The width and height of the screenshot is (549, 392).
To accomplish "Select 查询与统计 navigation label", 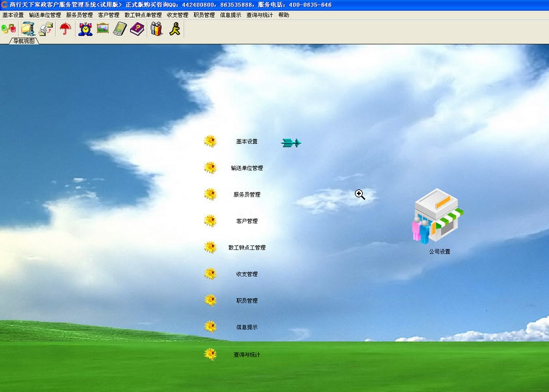I will click(x=247, y=354).
